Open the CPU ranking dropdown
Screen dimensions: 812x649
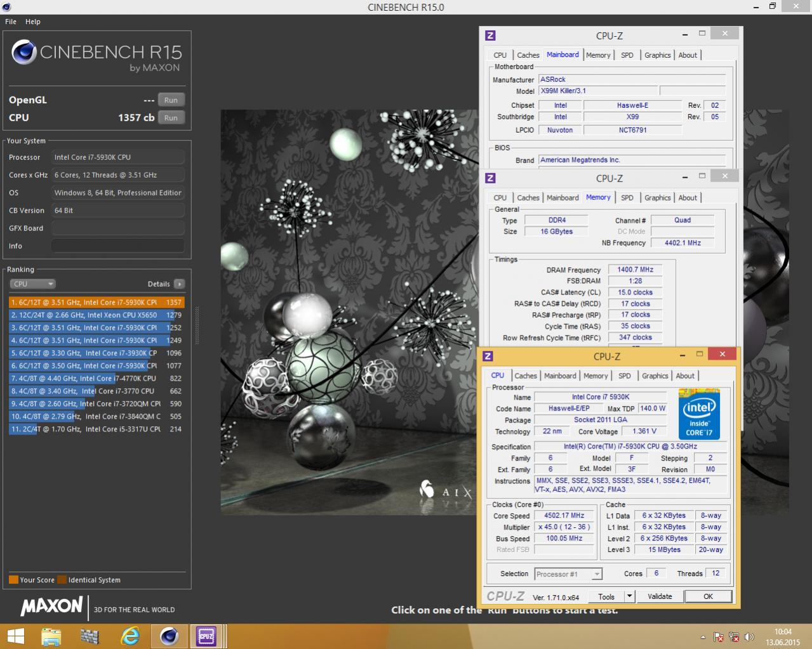(x=32, y=284)
